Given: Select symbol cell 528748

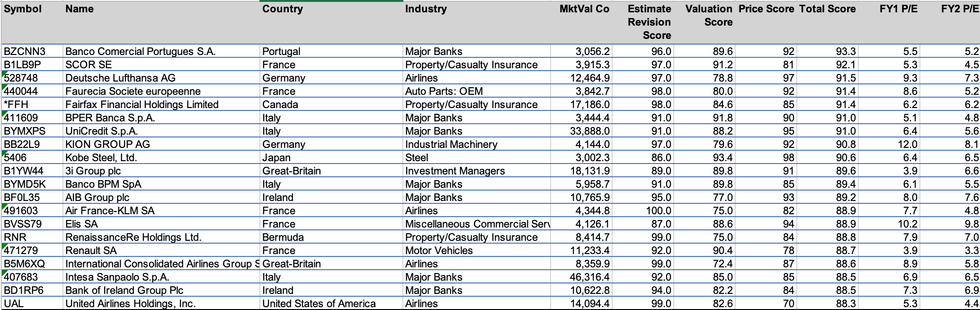Looking at the screenshot, I should coord(32,78).
